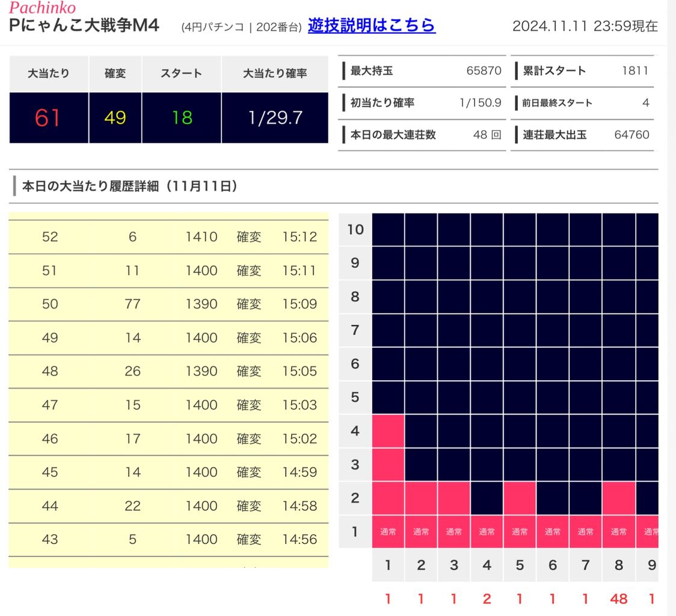Click the 大当たり確率 value 1/29.7

point(275,118)
